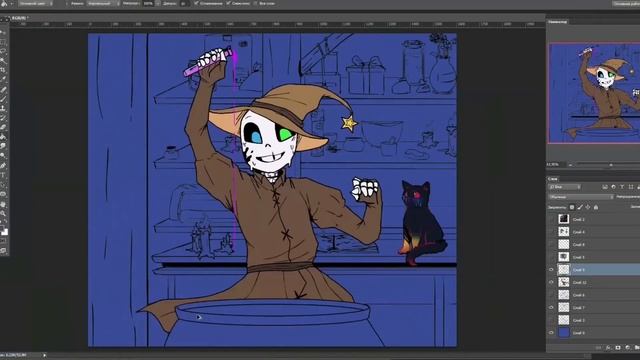
Task: Lock transparent pixels in Layers panel
Action: (x=572, y=207)
